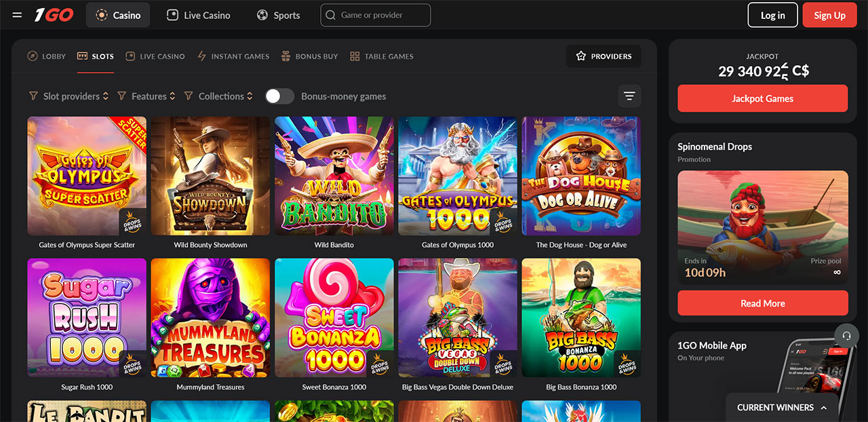The image size is (868, 422).
Task: Select the Table Games category tab
Action: click(x=382, y=56)
